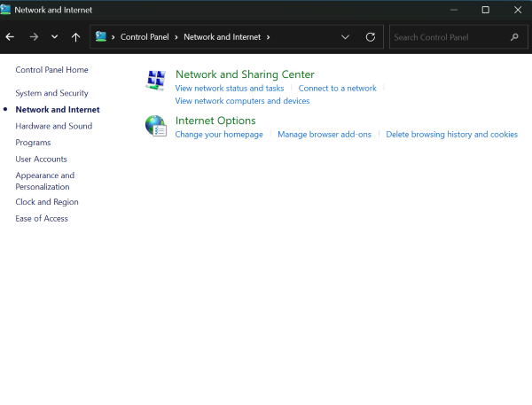Open Delete browsing history and cookies

(x=451, y=135)
